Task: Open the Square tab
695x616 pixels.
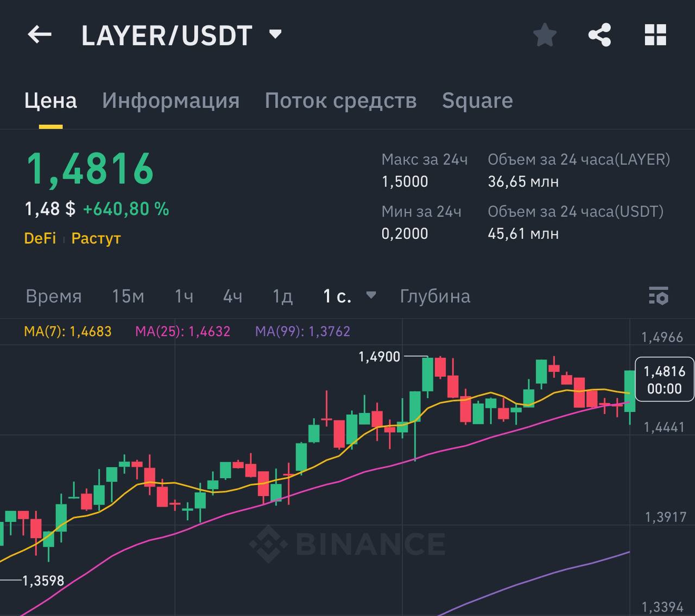Action: point(477,101)
